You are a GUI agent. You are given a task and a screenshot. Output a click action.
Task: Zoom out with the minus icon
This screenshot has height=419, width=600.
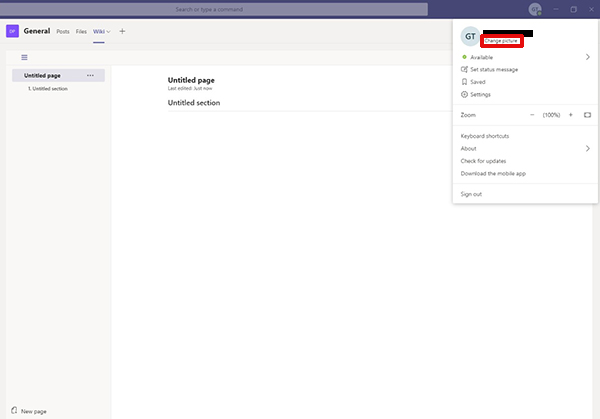[x=532, y=115]
